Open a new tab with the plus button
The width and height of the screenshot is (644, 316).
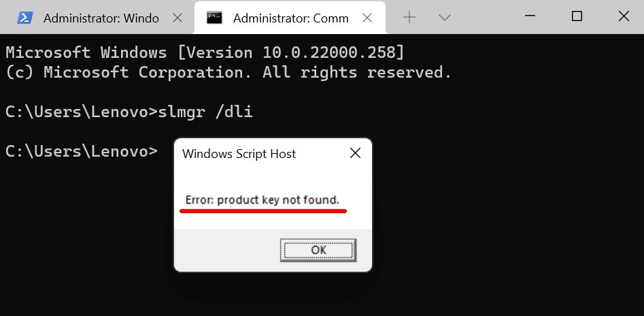[409, 18]
